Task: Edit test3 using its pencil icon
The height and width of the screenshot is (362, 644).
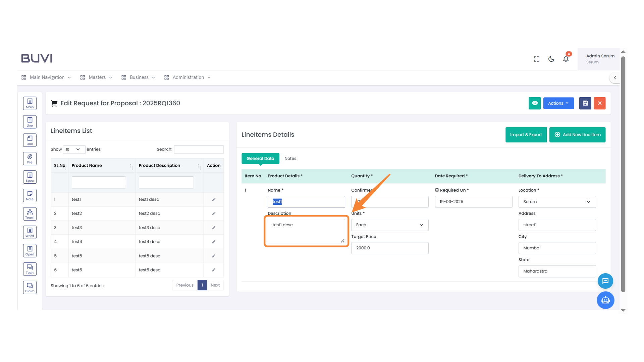Action: 214,228
